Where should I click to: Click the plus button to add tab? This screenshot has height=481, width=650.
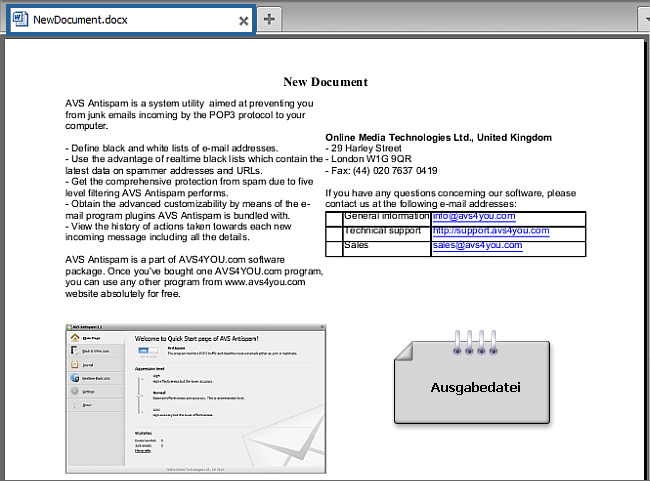point(269,19)
